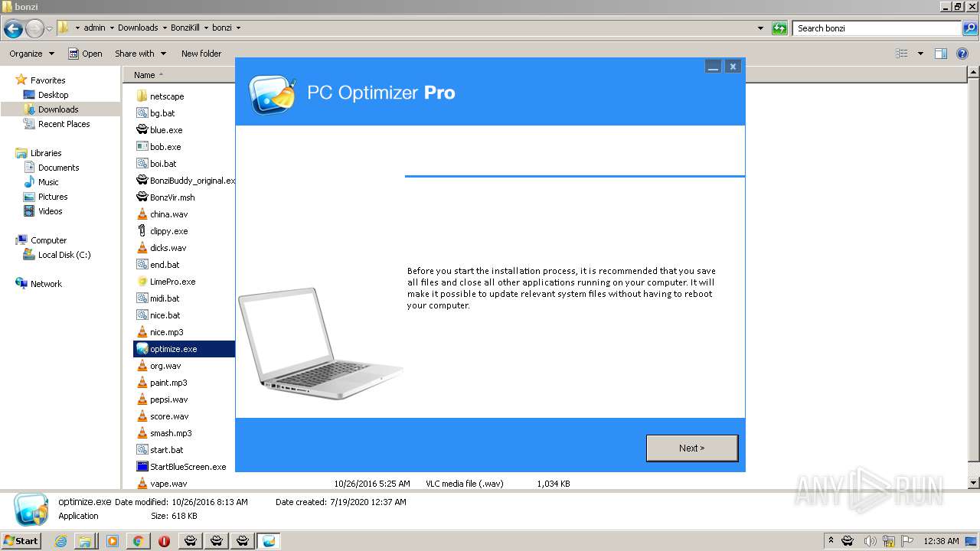Select clippy.exe paperclip icon

[142, 231]
